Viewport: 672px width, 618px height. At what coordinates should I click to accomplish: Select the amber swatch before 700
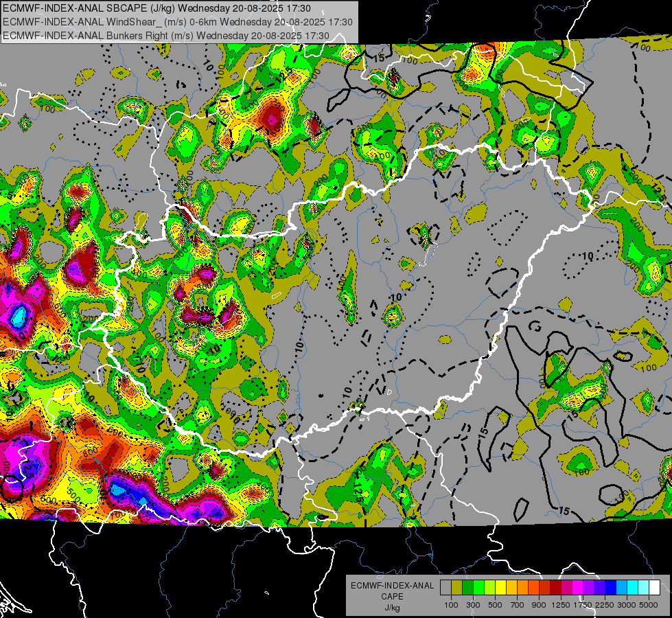(511, 588)
